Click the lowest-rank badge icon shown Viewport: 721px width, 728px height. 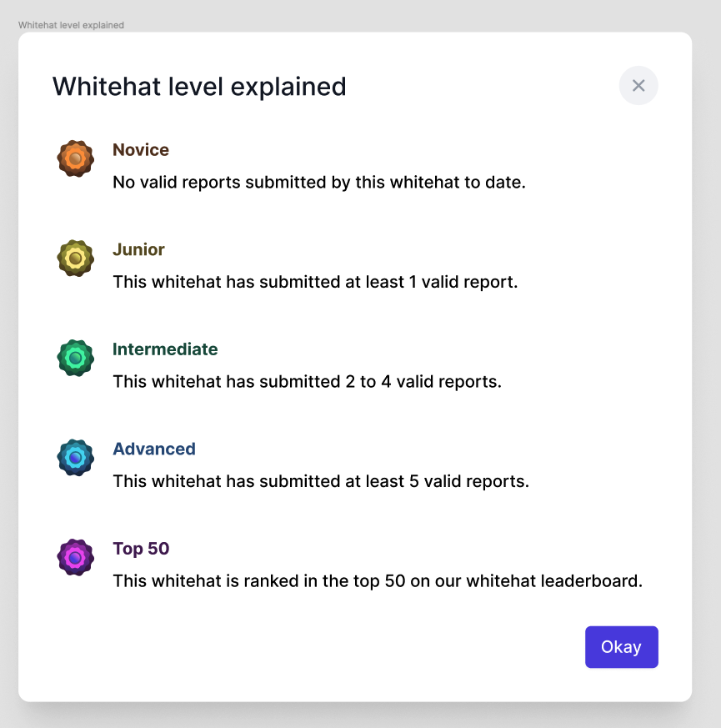tap(75, 158)
